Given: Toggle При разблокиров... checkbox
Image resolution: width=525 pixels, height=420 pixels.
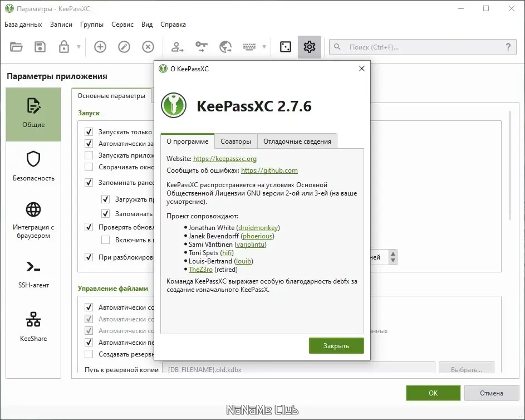Looking at the screenshot, I should pos(89,257).
